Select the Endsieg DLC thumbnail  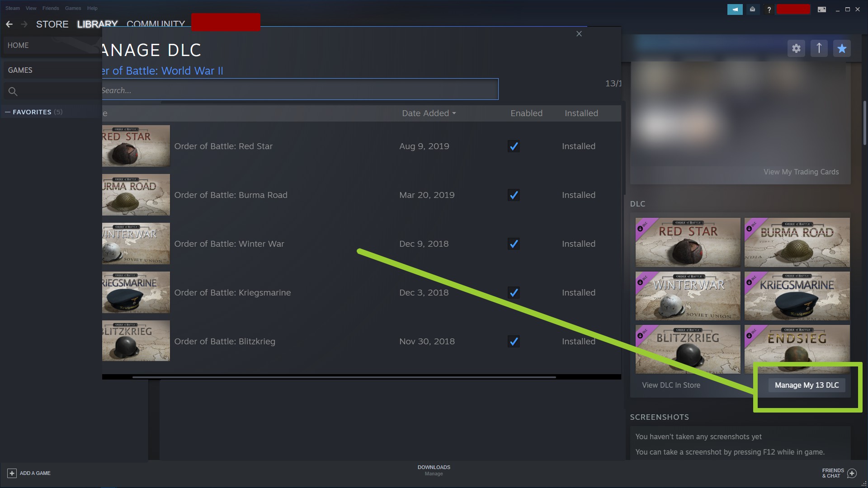pos(797,349)
